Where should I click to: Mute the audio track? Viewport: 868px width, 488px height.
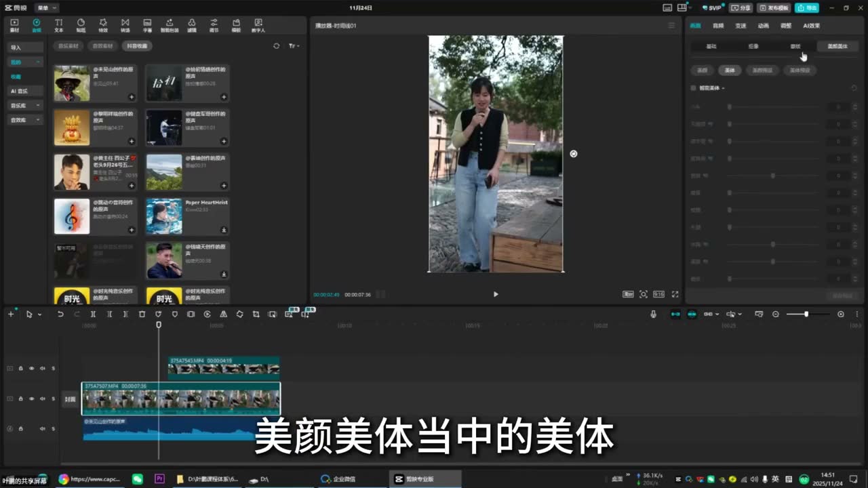click(42, 428)
